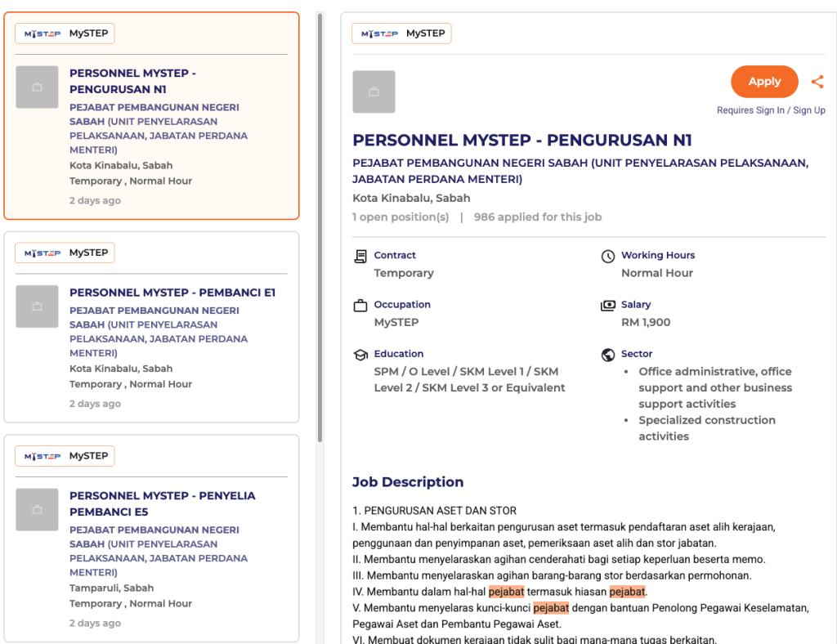Click the MyStep badge on the Pembanci E1 card
The height and width of the screenshot is (644, 837).
65,253
